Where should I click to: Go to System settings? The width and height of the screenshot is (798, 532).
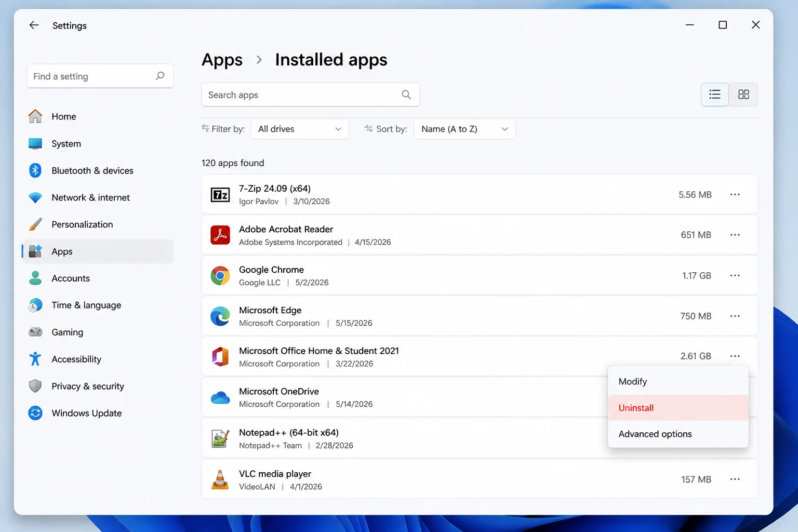pos(98,143)
